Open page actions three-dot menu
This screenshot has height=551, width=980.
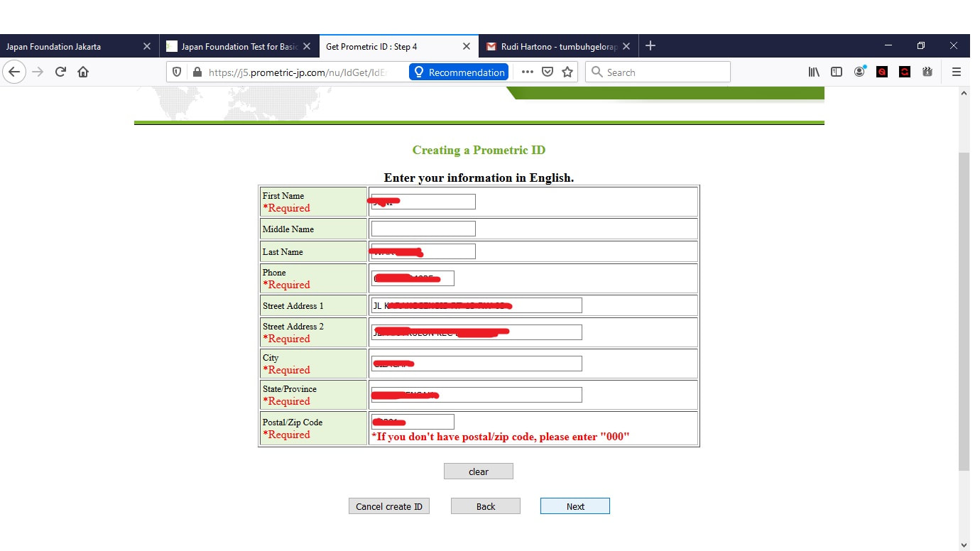(528, 72)
